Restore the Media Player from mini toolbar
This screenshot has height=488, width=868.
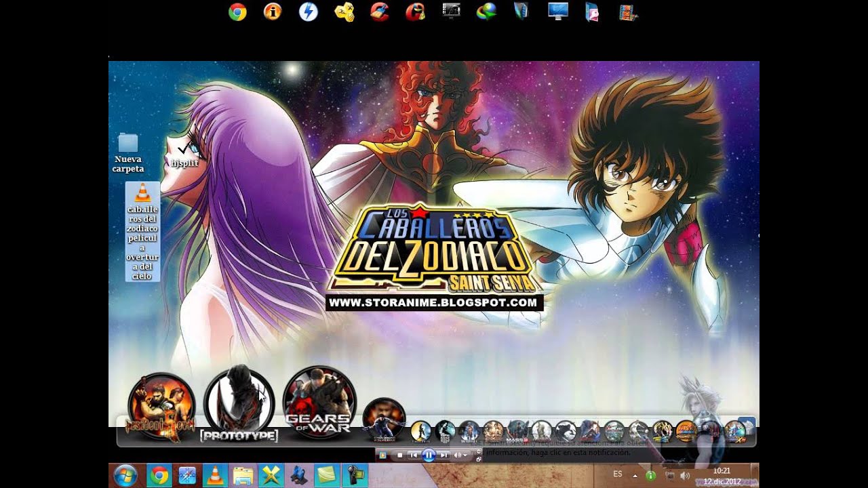(x=479, y=460)
